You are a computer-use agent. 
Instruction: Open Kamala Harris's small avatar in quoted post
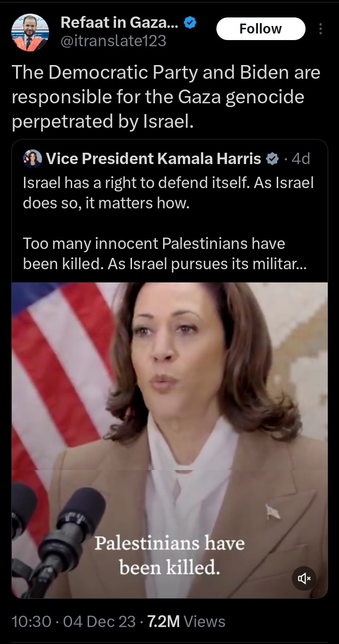tap(33, 159)
